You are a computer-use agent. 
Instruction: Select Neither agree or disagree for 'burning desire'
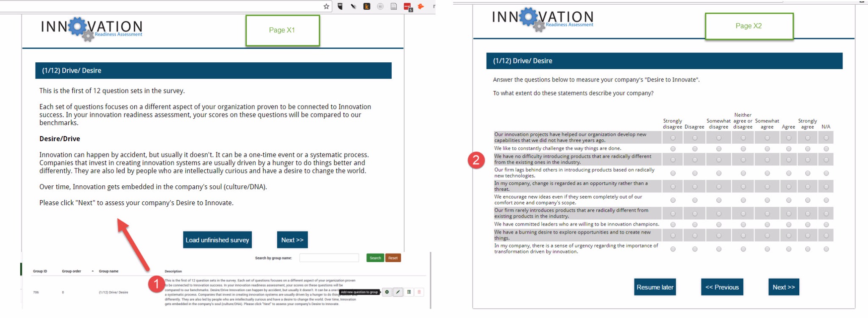pyautogui.click(x=743, y=236)
